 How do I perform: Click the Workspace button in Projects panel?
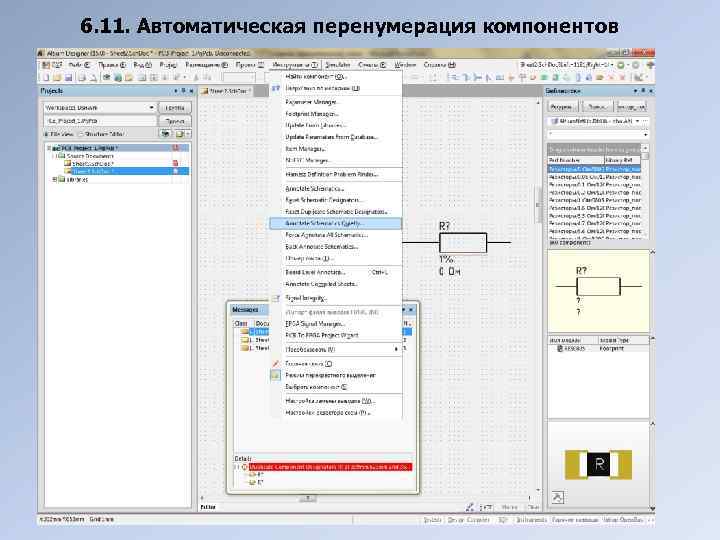174,108
